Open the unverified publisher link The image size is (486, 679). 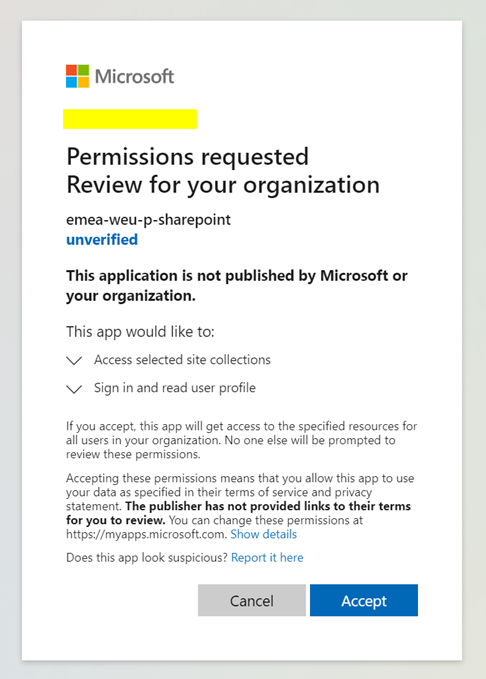tap(102, 239)
